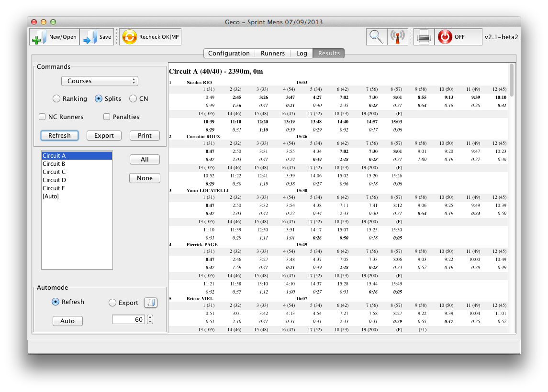Viewport: 548px width, 392px height.
Task: Click the Commands Refresh button
Action: (x=59, y=135)
